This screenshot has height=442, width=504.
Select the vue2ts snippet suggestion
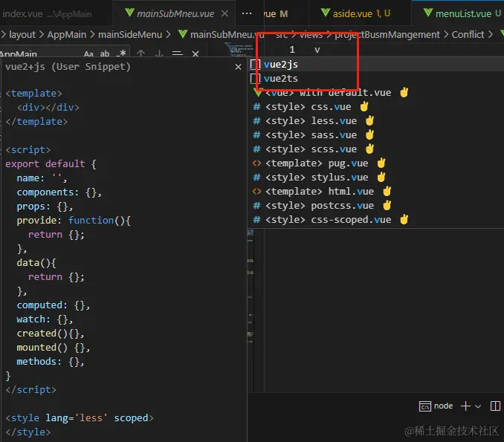point(377,79)
